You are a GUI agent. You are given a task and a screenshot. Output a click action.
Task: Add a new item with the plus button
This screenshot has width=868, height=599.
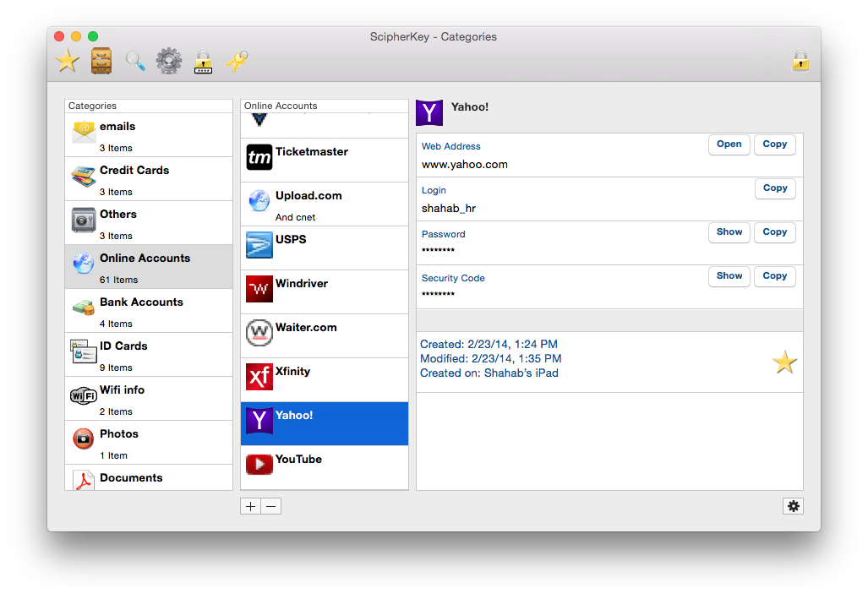tap(251, 507)
